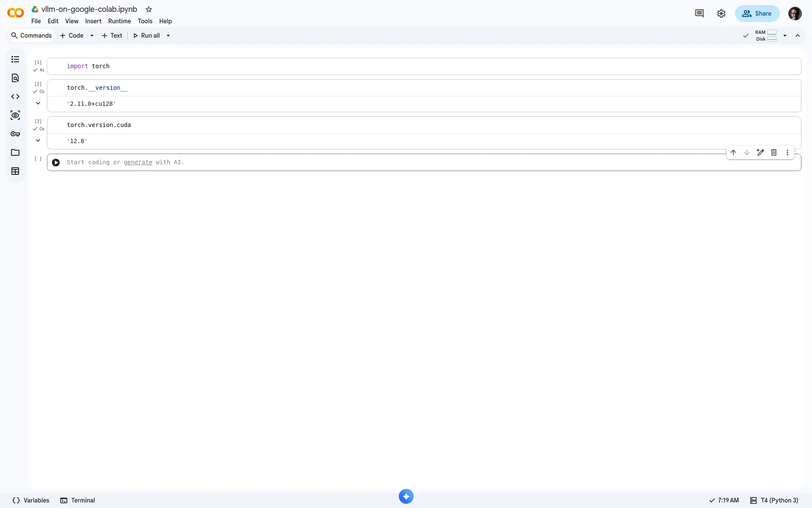
Task: Click the import torch code line
Action: point(88,66)
